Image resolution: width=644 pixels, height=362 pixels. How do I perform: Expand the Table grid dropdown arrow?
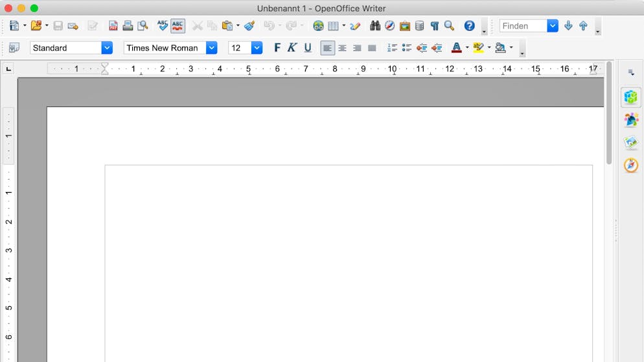point(344,26)
